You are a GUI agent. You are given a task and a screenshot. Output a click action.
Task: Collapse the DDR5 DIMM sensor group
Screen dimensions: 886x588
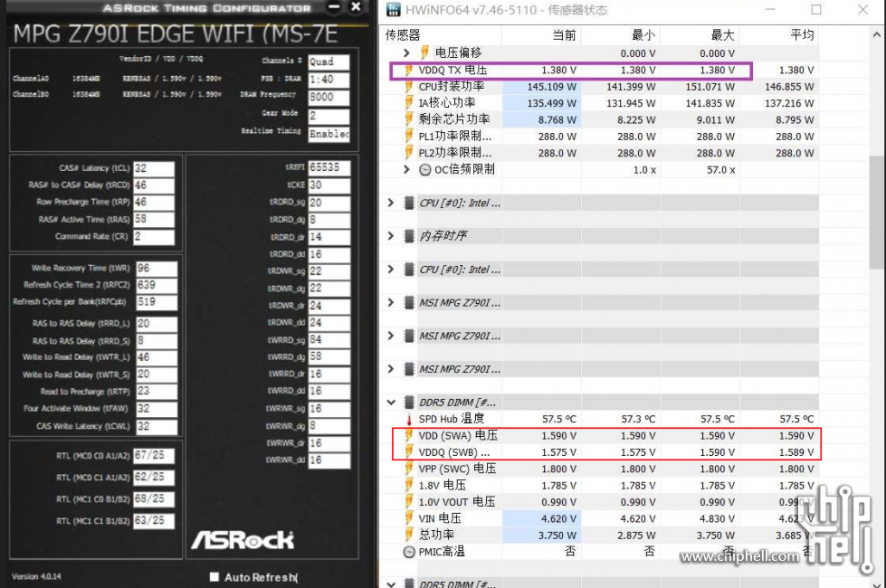click(390, 403)
